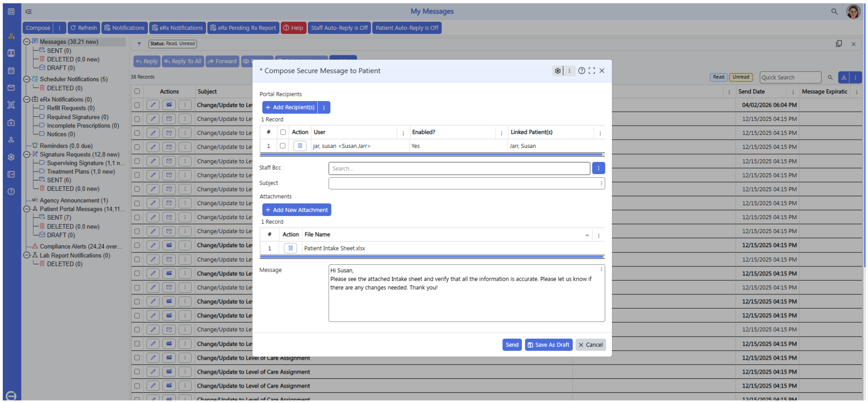Check the 04/02/2026 06:04 PM row checkbox
Image resolution: width=868 pixels, height=403 pixels.
[137, 105]
